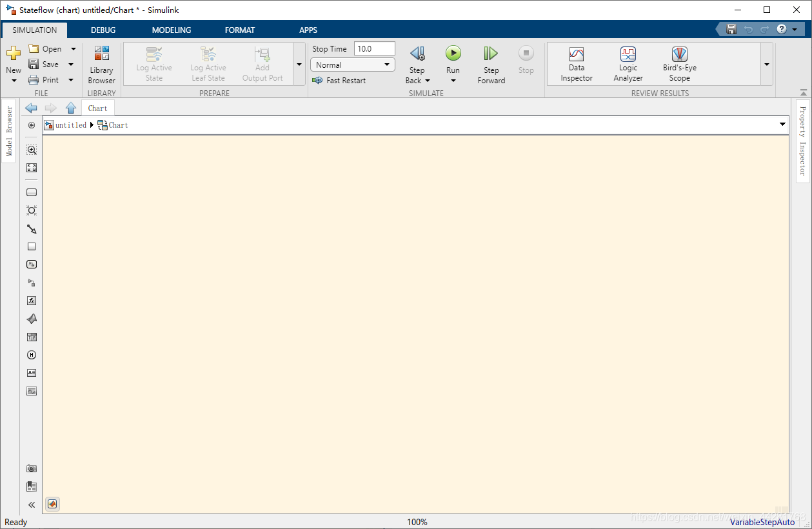Screen dimensions: 812x529
Task: Select the MATLAB Function tool
Action: pos(32,319)
